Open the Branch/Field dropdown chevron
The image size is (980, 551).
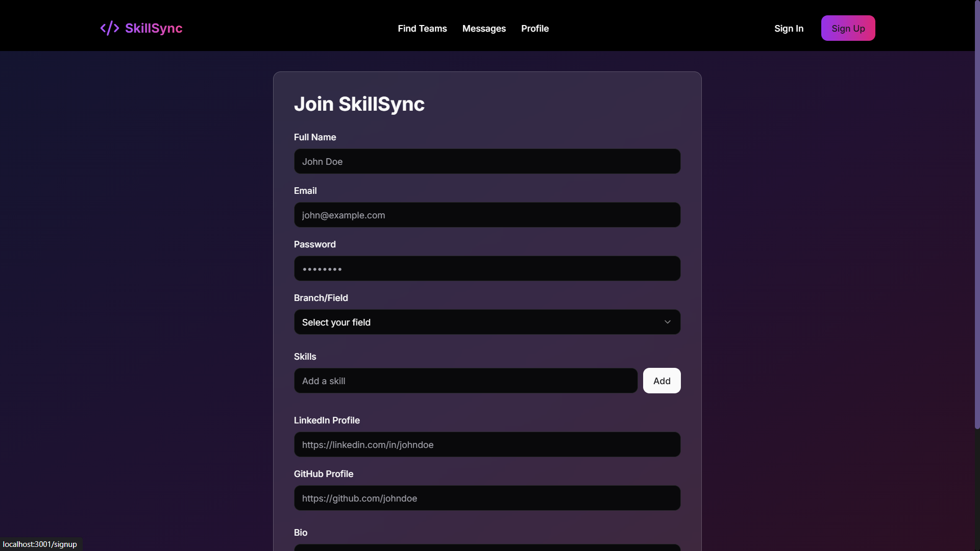coord(667,322)
